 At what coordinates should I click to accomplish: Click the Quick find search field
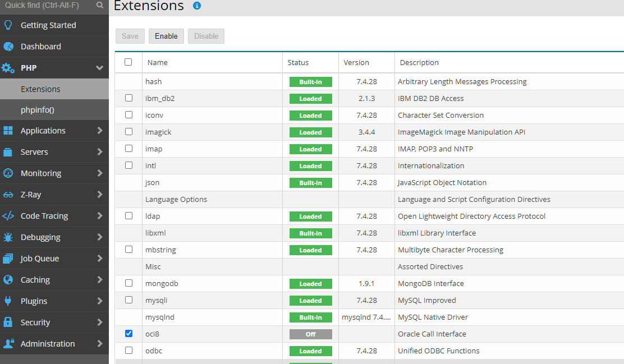48,6
